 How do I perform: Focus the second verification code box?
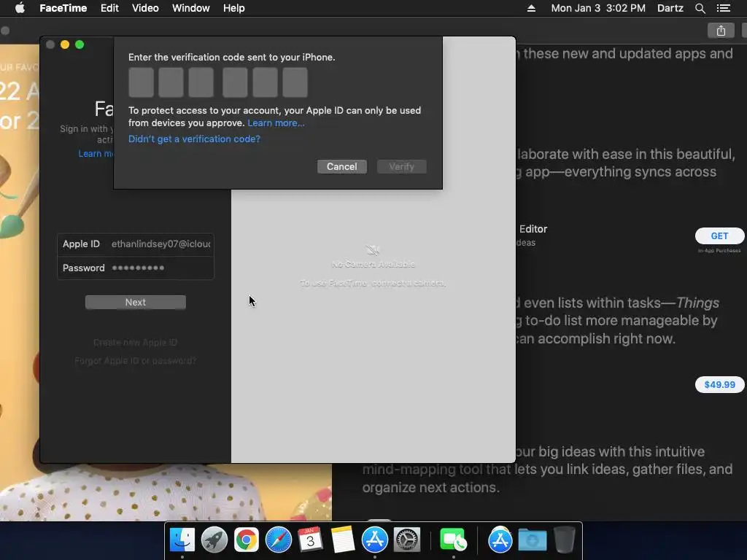point(171,82)
